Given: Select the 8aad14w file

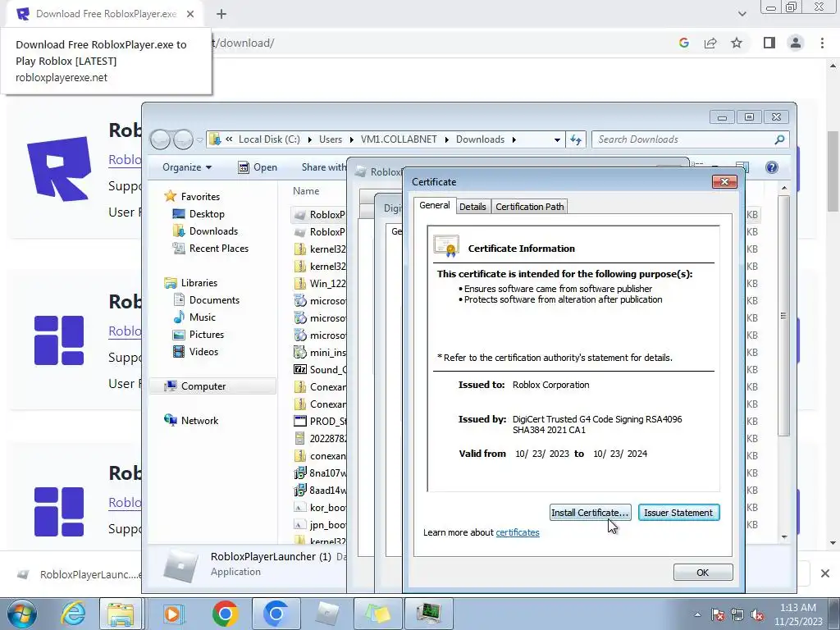Looking at the screenshot, I should [x=320, y=491].
